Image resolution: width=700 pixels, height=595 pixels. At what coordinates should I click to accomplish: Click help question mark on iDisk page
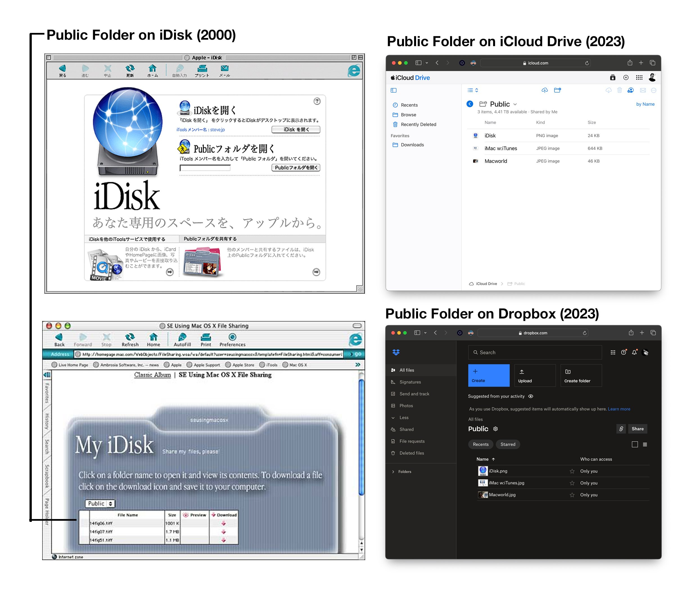317,101
